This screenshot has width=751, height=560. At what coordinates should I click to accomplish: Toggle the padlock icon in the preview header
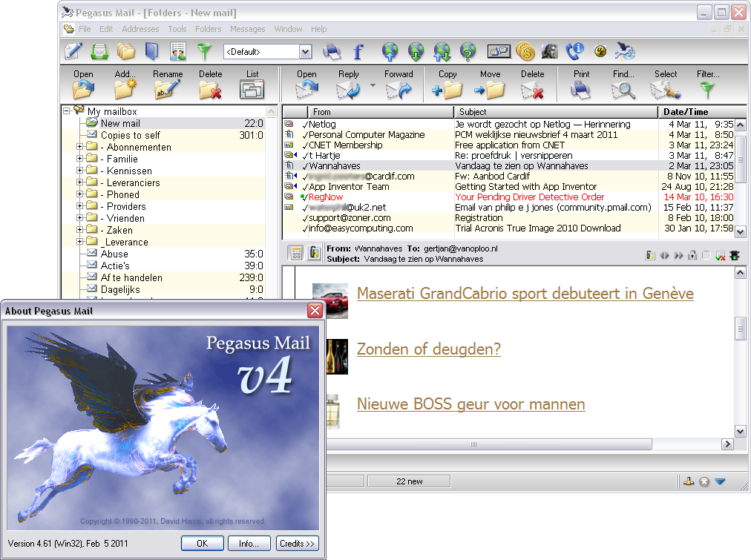tap(692, 255)
